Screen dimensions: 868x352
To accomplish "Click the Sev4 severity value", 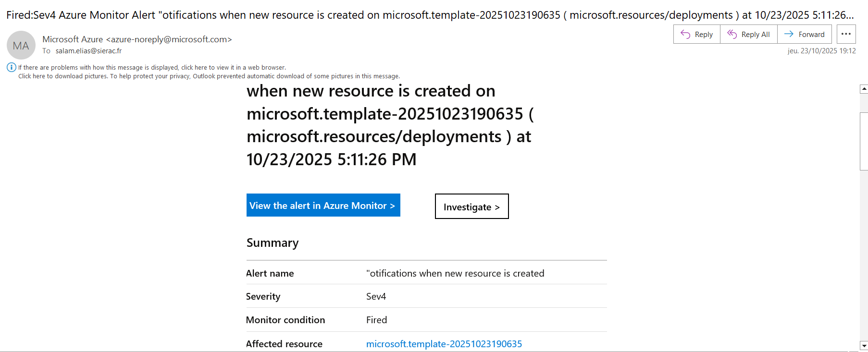I will (376, 296).
